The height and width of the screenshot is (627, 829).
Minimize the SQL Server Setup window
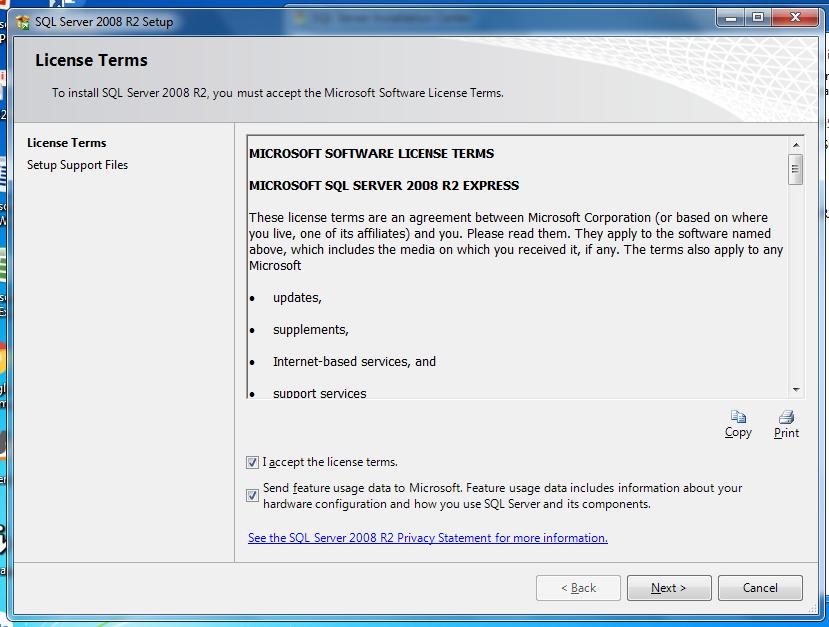[x=731, y=18]
